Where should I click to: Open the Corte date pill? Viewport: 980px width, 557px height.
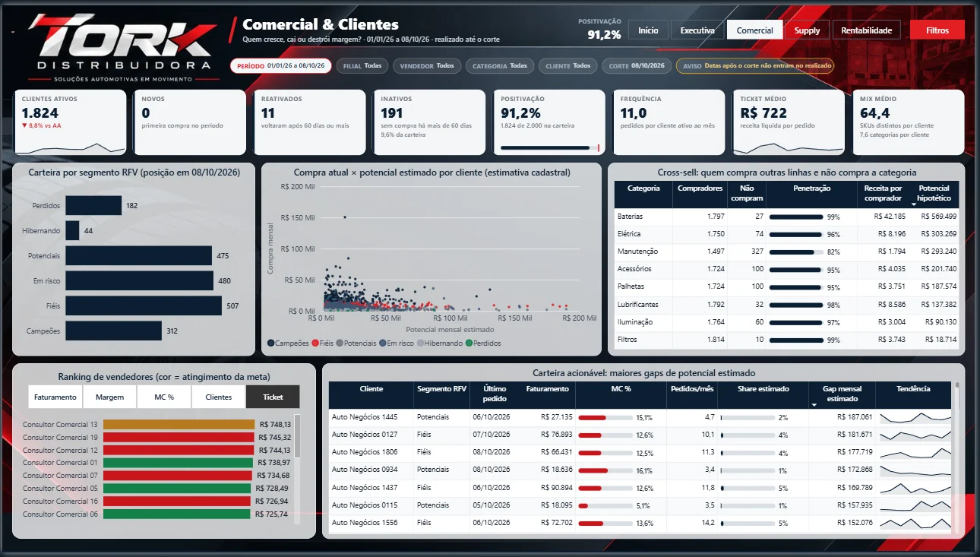pos(637,66)
